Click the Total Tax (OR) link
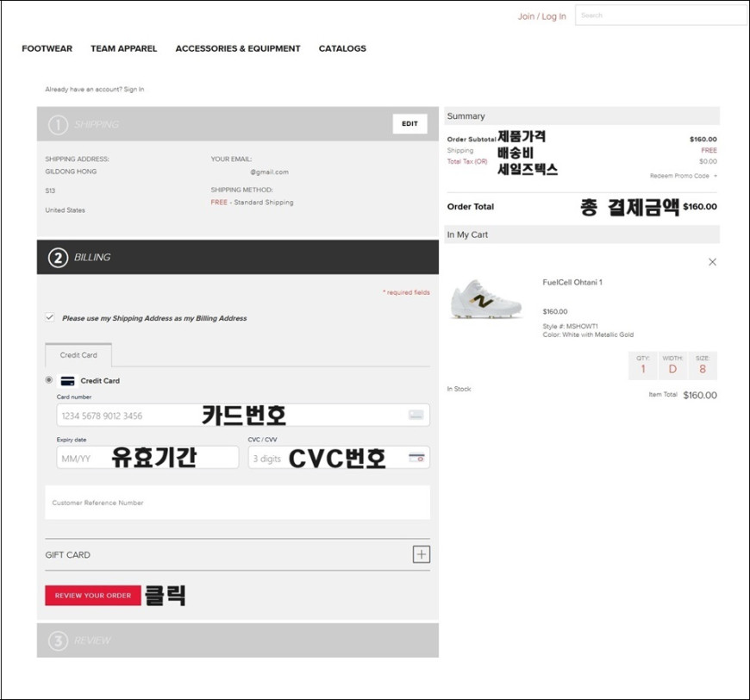This screenshot has width=750, height=700. point(467,162)
